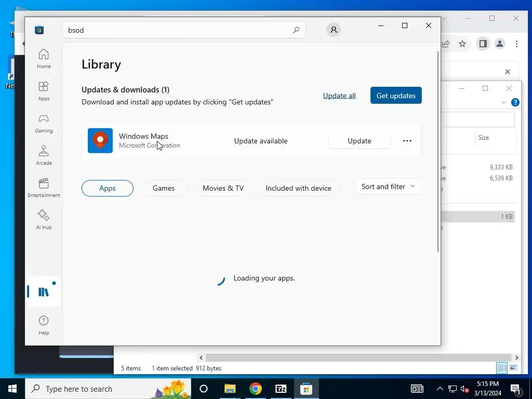This screenshot has height=399, width=532.
Task: Open News and interests taskbar icon
Action: (x=417, y=389)
